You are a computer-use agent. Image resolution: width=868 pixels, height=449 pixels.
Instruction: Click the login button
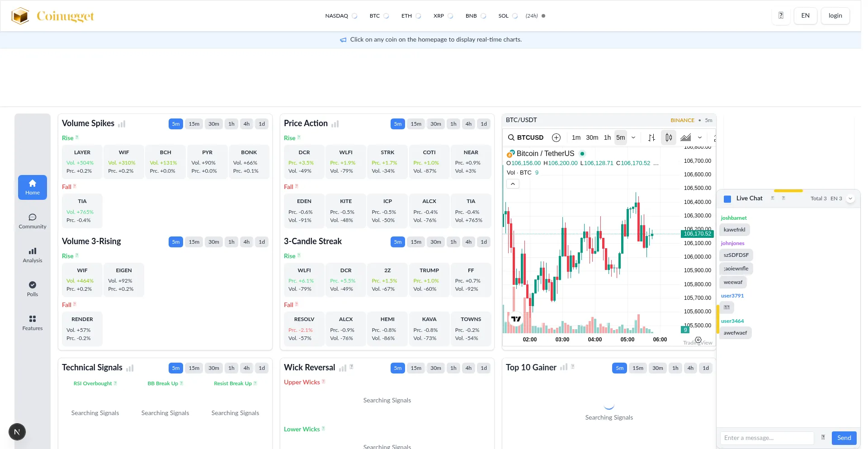coord(835,16)
